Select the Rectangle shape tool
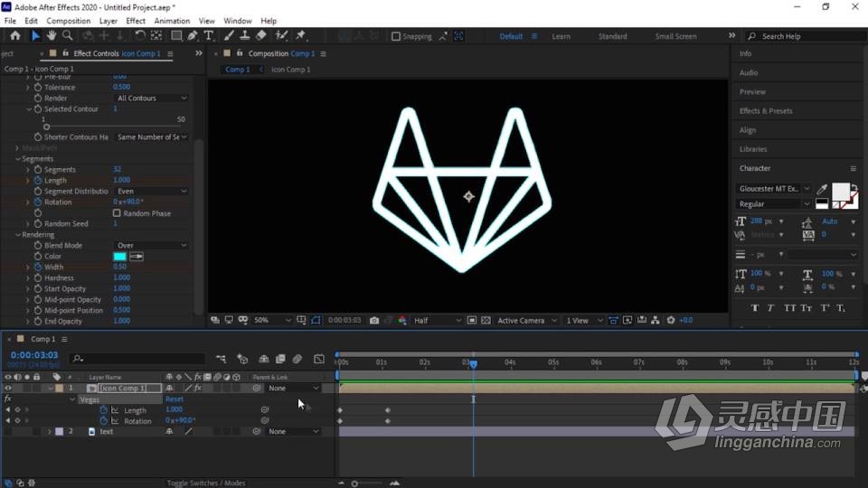Image resolution: width=868 pixels, height=488 pixels. tap(176, 36)
